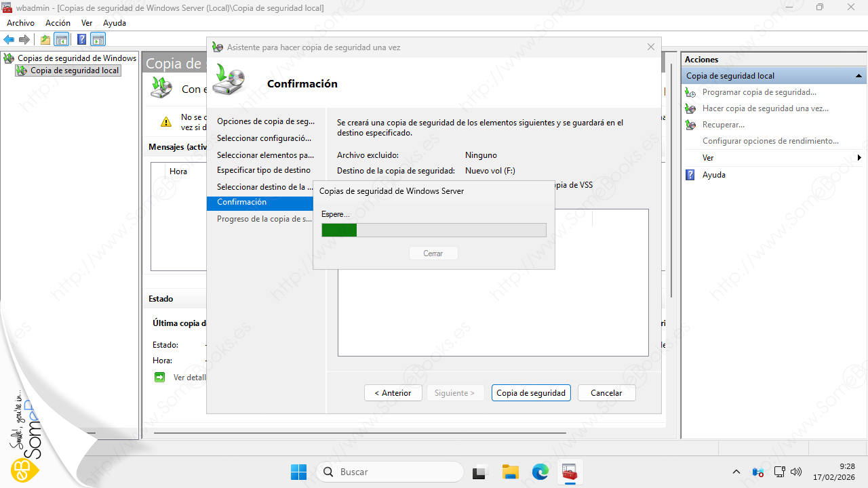Open Microsoft Edge from the taskbar
This screenshot has width=868, height=488.
click(x=540, y=472)
